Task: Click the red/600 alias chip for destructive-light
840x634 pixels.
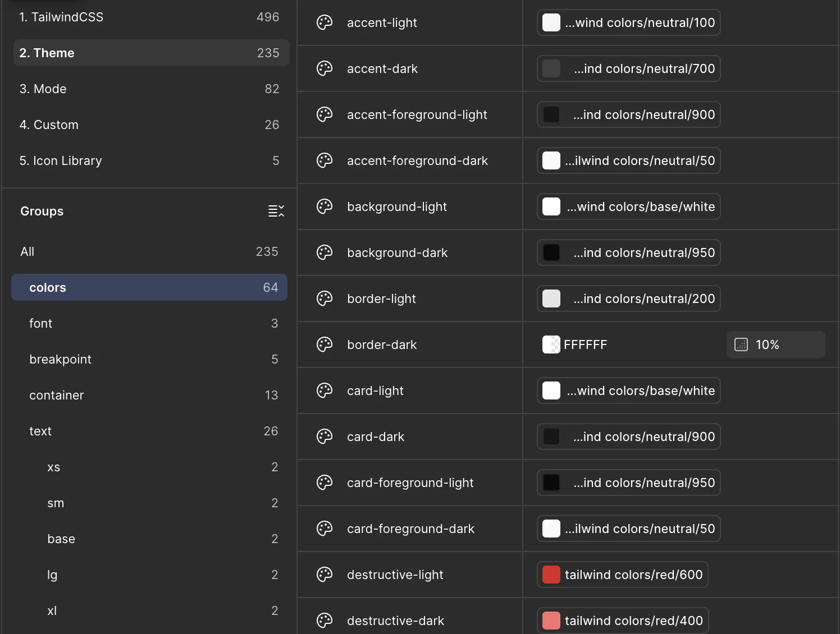Action: 622,575
